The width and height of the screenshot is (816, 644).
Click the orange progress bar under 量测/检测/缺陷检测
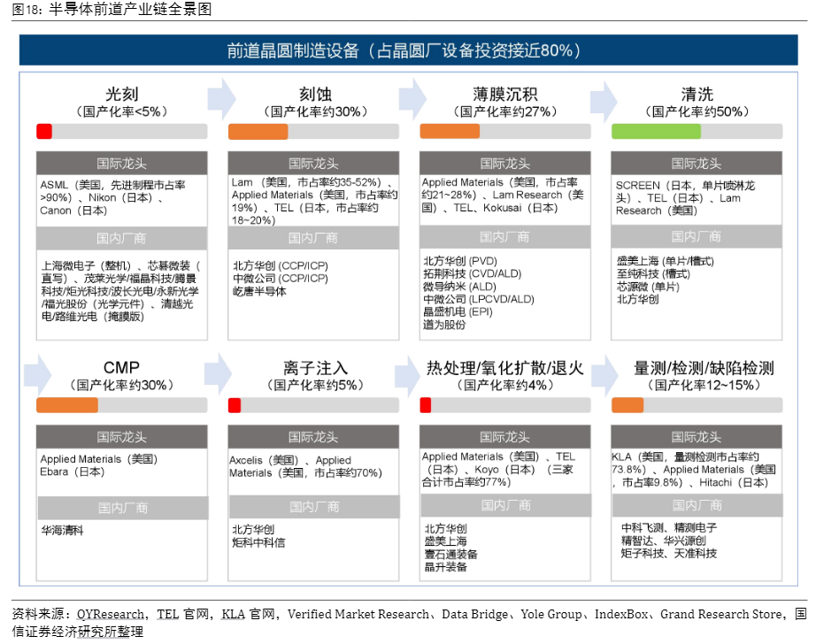[627, 405]
